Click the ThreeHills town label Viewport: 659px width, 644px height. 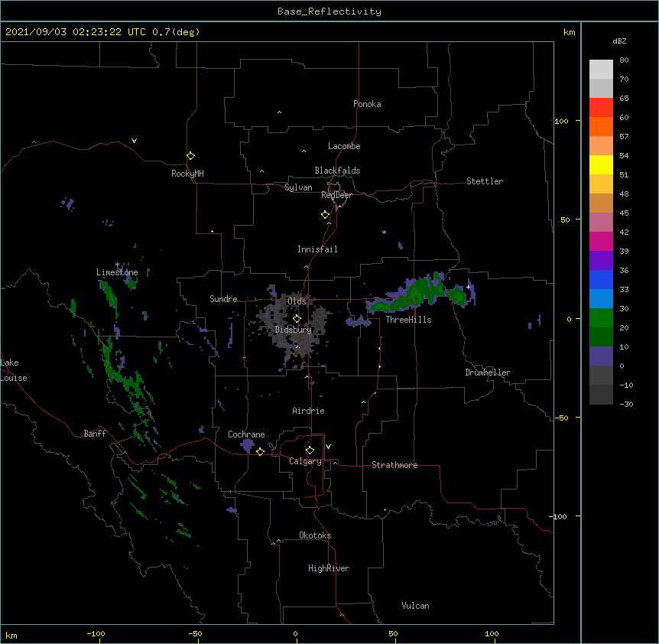[x=408, y=320]
